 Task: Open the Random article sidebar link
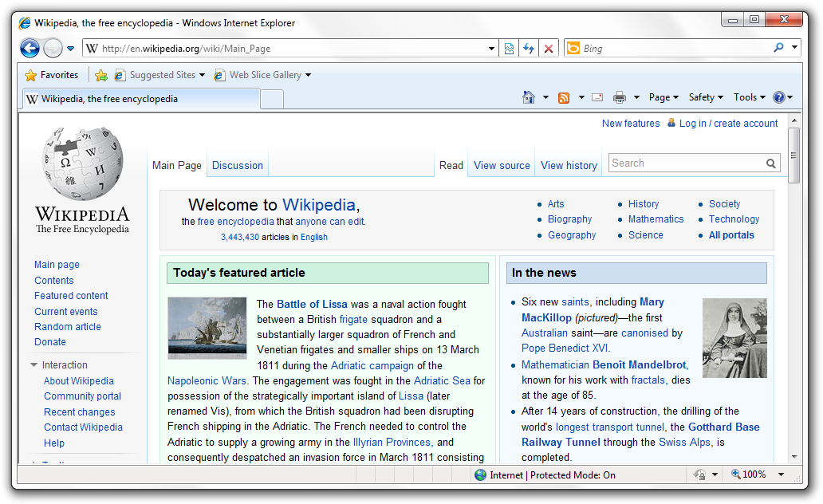coord(68,326)
